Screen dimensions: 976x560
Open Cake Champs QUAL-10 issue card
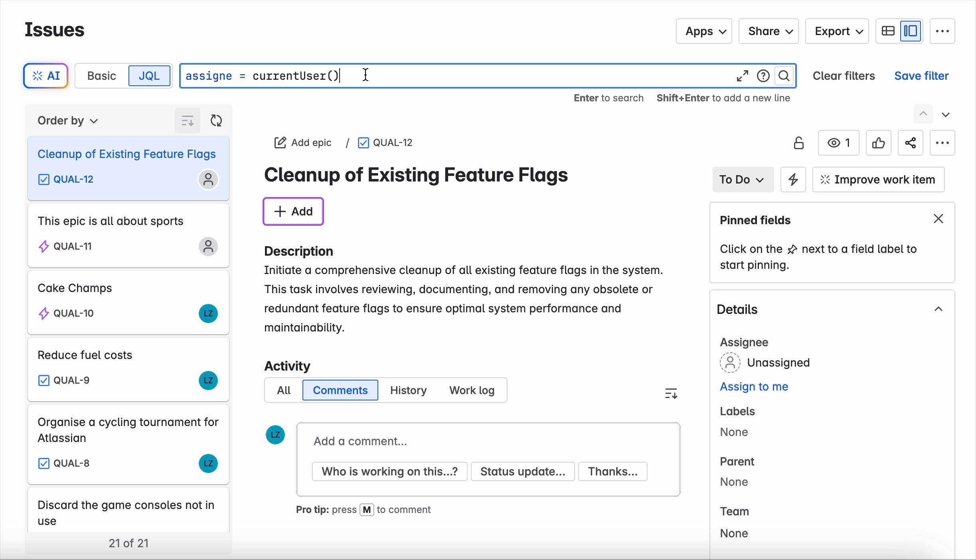[128, 302]
